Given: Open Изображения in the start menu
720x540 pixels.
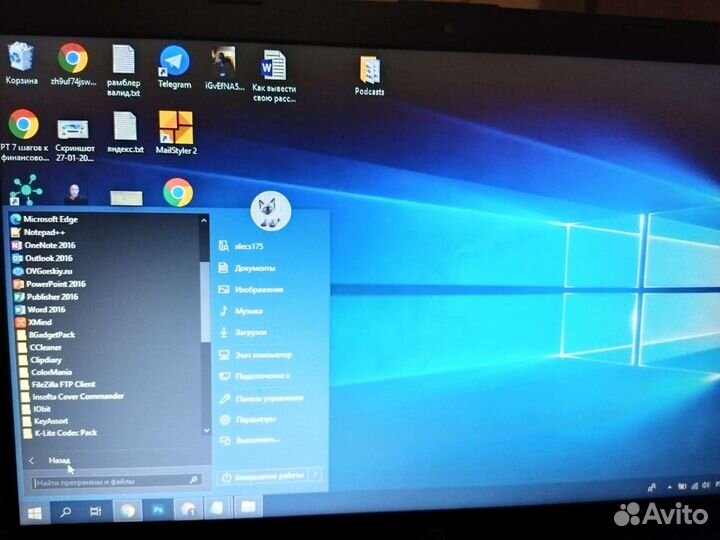Looking at the screenshot, I should pyautogui.click(x=251, y=289).
